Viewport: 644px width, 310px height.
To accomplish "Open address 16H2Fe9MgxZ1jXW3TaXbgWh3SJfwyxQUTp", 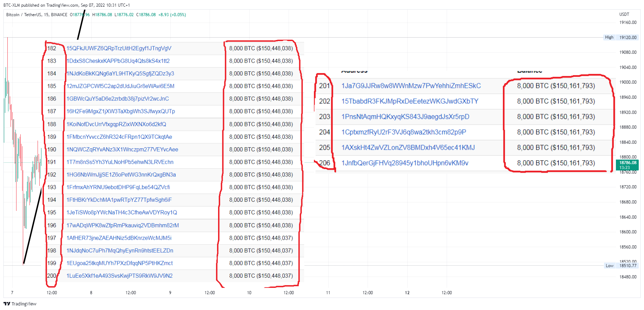I will 121,111.
